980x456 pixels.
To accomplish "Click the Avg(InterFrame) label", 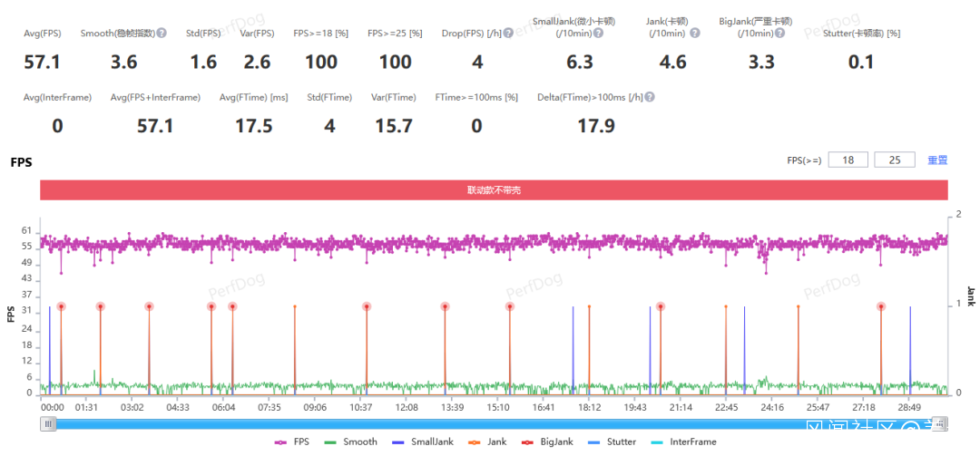I will coord(57,97).
